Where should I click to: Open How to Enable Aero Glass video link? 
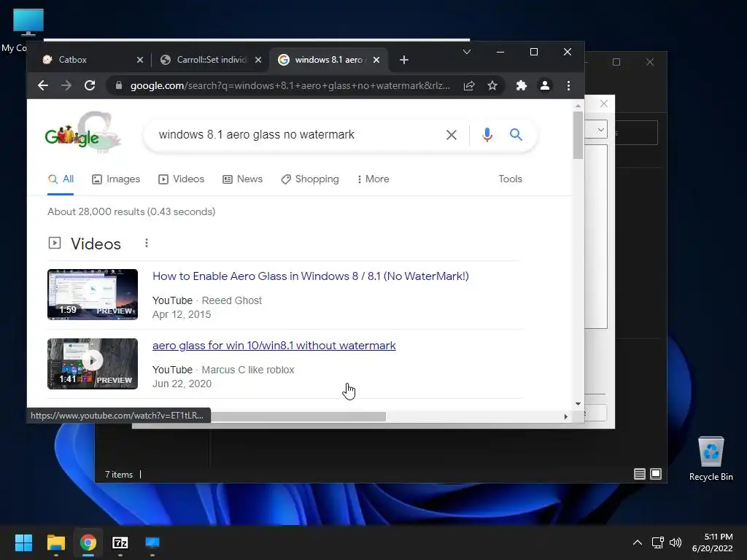pyautogui.click(x=311, y=276)
